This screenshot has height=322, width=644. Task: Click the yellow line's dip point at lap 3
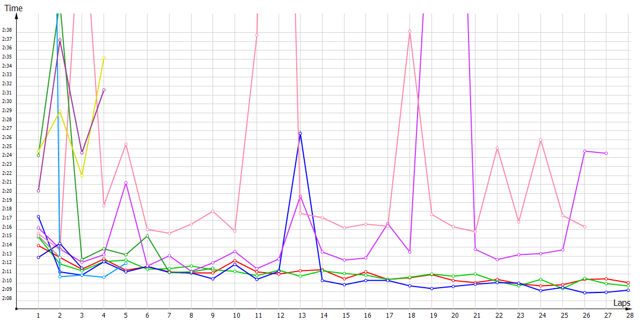pos(82,175)
